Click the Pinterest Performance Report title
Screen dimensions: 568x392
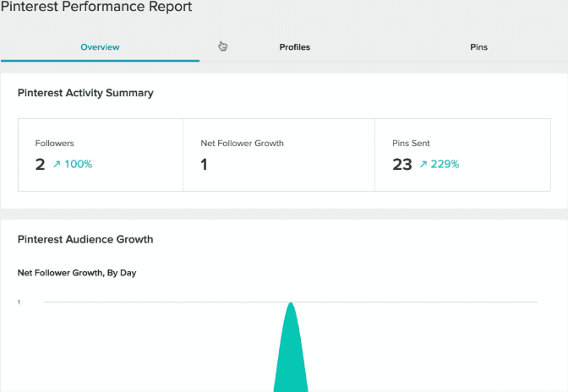pyautogui.click(x=96, y=8)
